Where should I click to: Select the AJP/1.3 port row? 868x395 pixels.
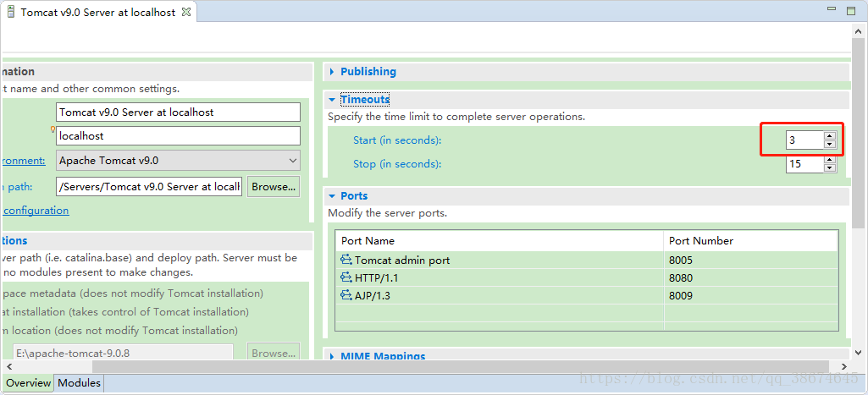point(586,295)
